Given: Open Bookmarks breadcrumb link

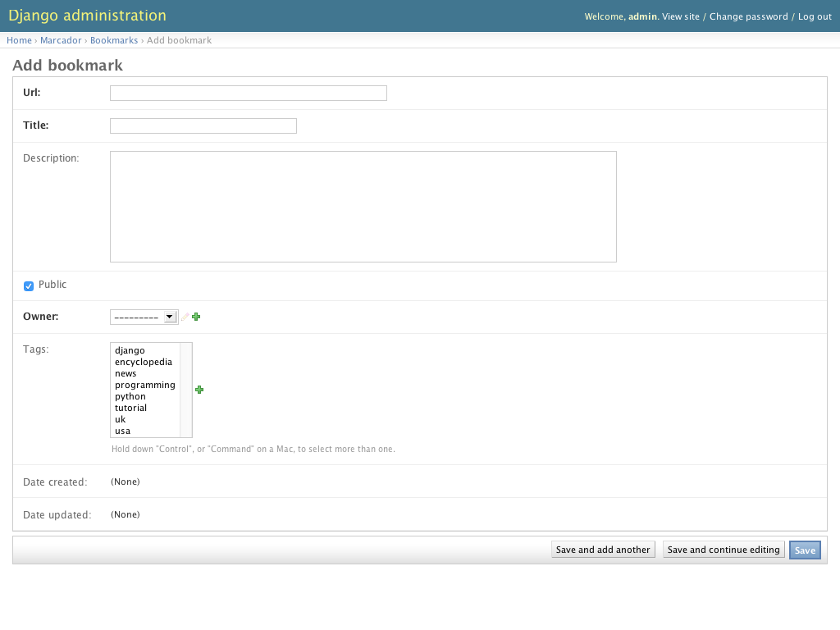Looking at the screenshot, I should pyautogui.click(x=113, y=40).
